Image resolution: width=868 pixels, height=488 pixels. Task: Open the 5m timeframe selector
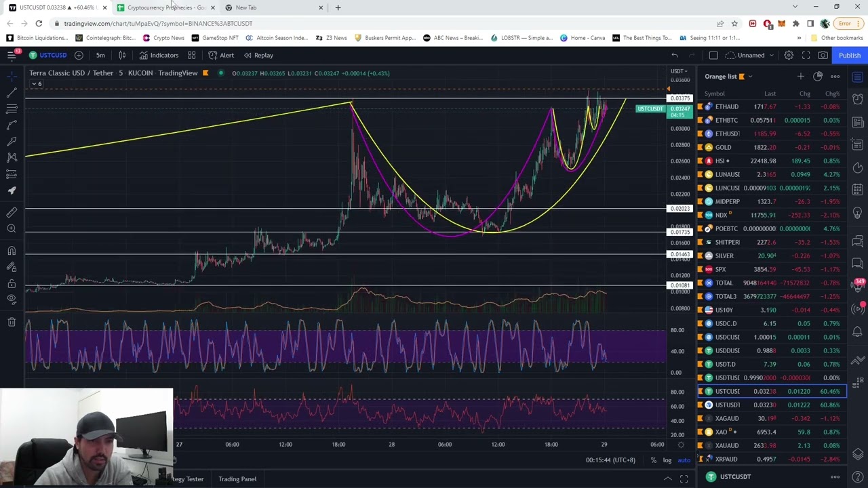point(100,55)
